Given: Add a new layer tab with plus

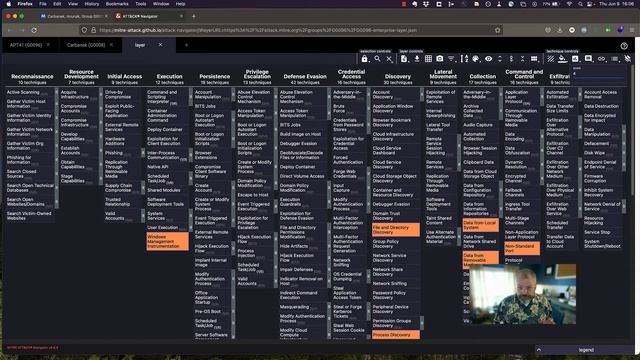Looking at the screenshot, I should [187, 45].
